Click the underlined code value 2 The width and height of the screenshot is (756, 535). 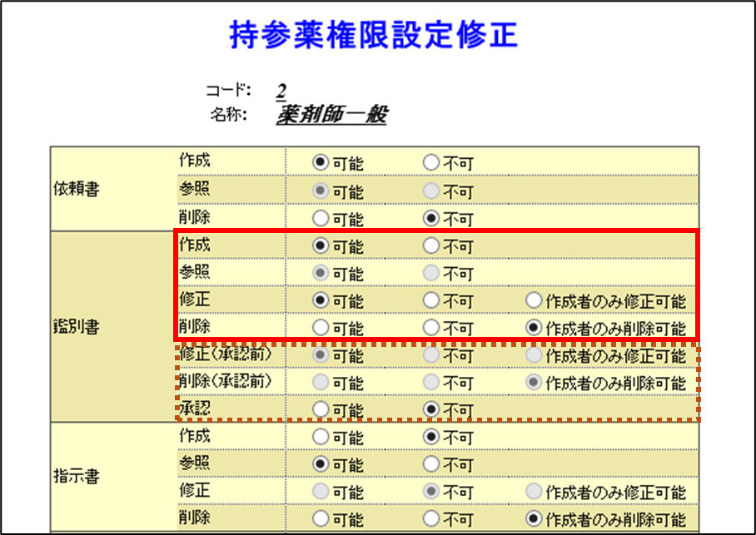[x=281, y=90]
